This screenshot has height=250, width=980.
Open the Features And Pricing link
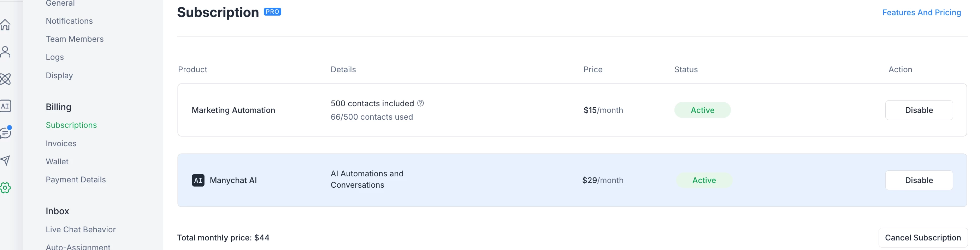click(921, 13)
